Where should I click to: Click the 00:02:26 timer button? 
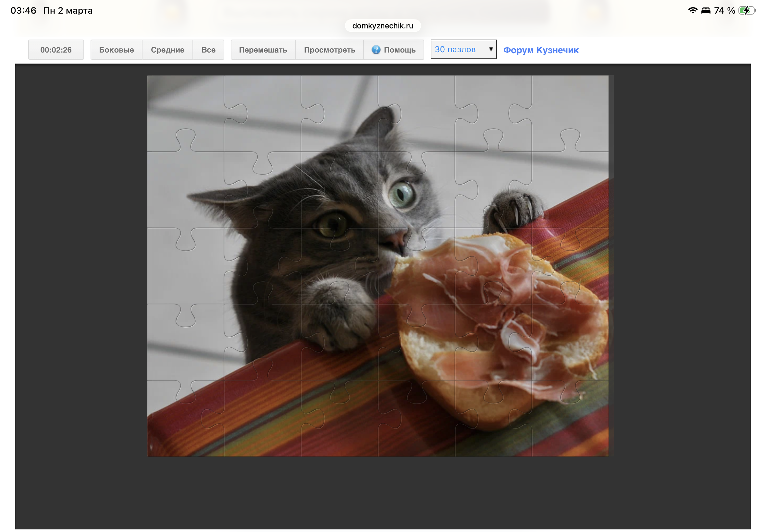point(56,50)
